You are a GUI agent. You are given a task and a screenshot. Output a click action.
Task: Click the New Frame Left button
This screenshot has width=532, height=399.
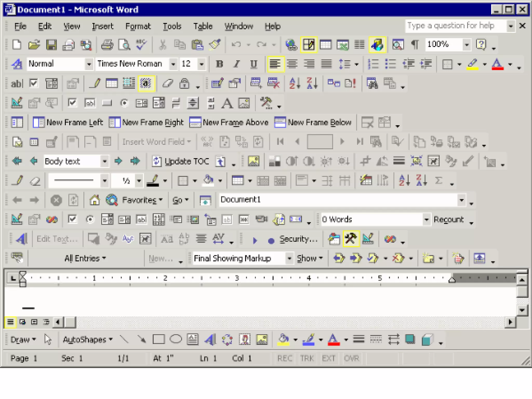pyautogui.click(x=68, y=122)
